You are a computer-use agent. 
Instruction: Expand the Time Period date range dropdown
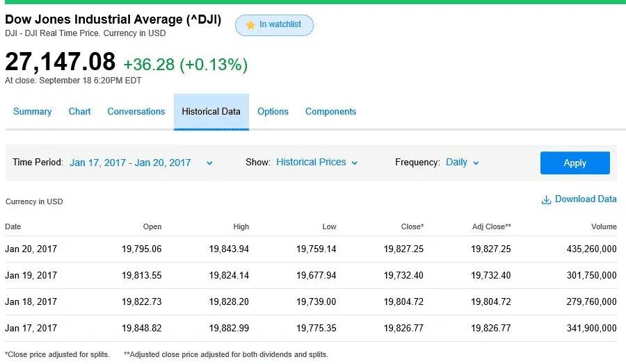click(141, 163)
